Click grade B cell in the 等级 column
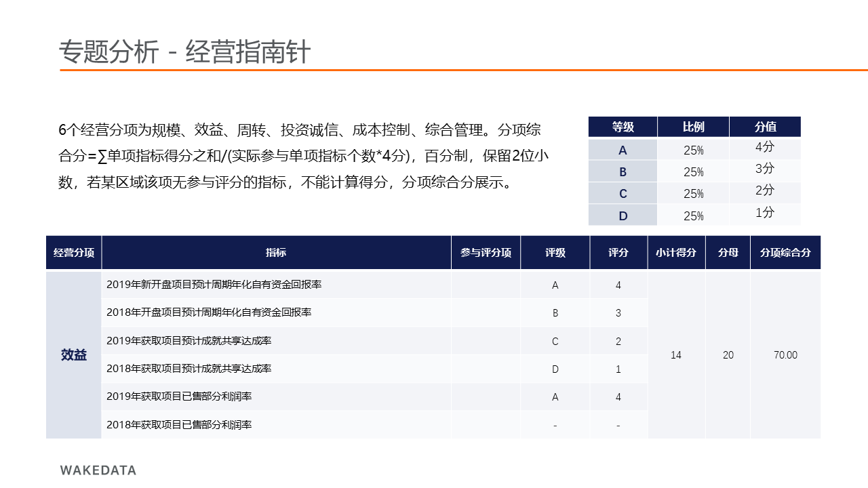 pos(623,171)
